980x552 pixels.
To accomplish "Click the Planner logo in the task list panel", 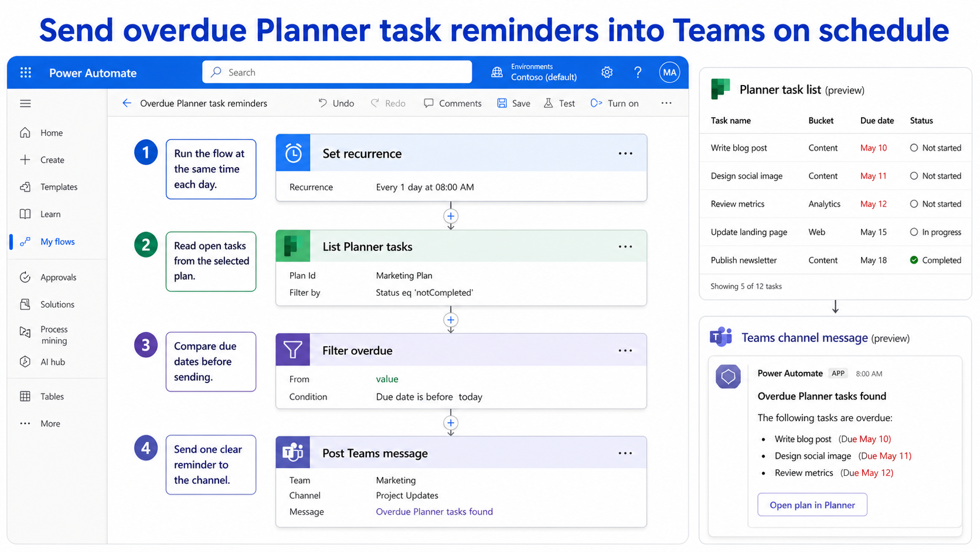I will (x=720, y=89).
